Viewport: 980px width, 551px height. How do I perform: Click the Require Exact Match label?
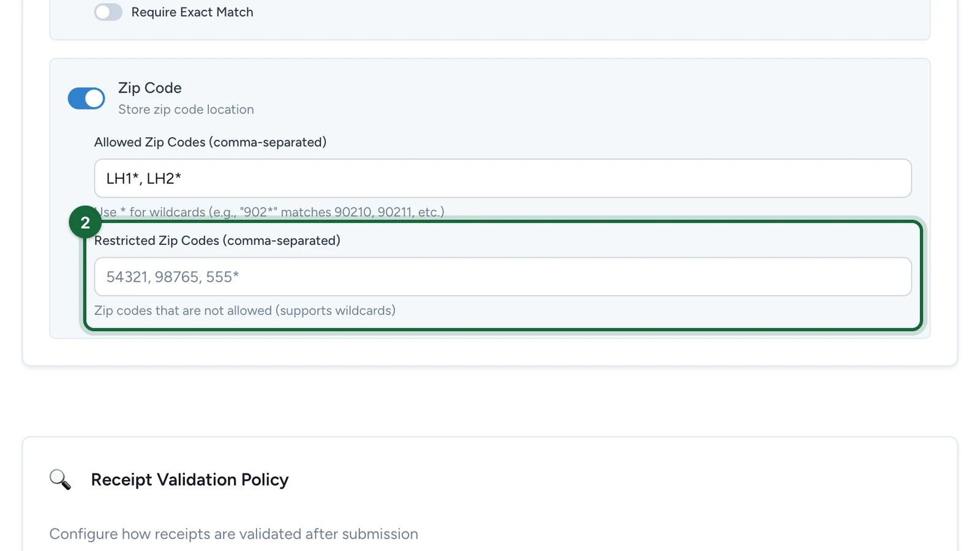192,12
